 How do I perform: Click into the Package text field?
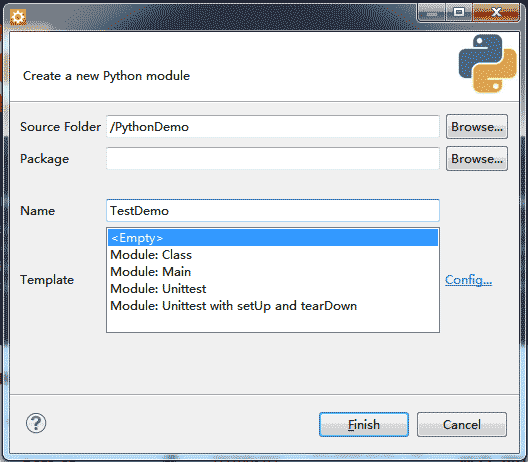point(273,159)
